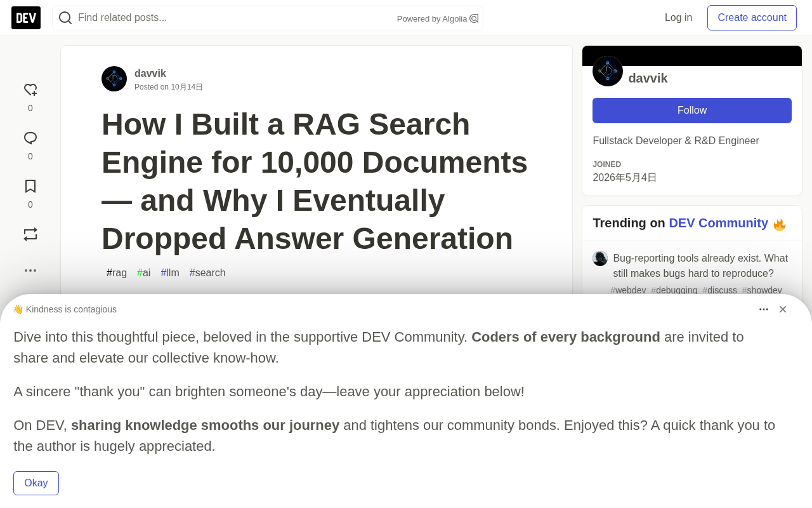The height and width of the screenshot is (508, 812).
Task: Open the trending bug-reporting tools post
Action: point(700,266)
